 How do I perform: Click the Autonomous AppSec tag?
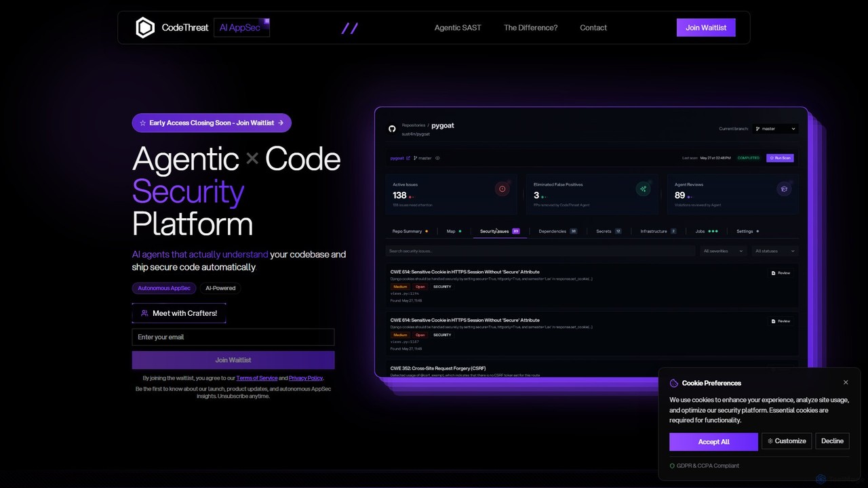point(164,288)
